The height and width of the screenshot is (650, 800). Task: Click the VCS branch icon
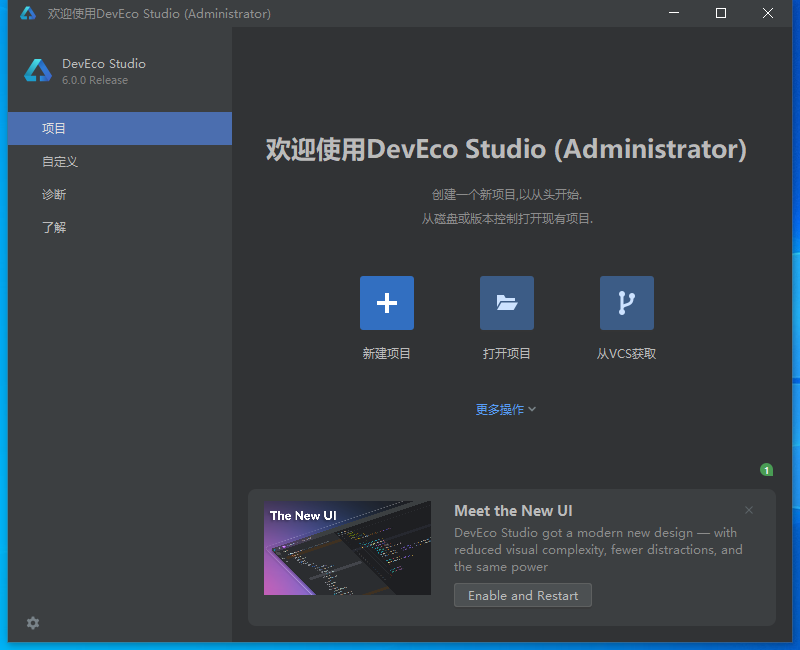627,303
